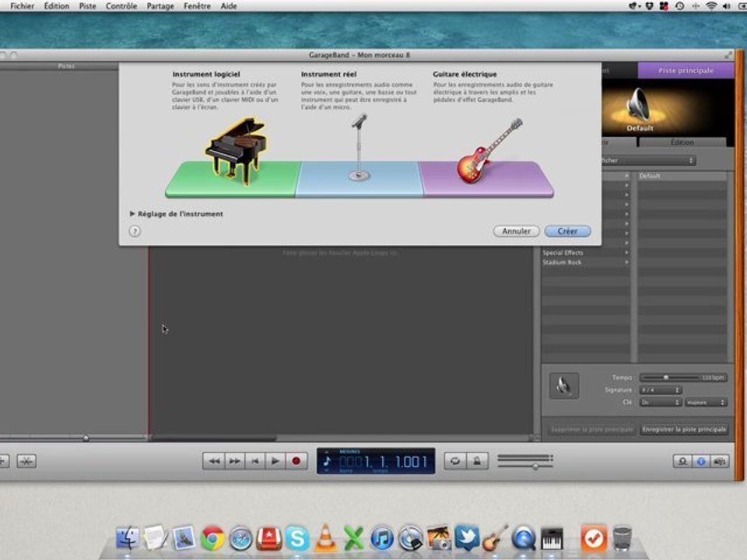Open VLC cone in the dock
The width and height of the screenshot is (747, 560).
(325, 538)
